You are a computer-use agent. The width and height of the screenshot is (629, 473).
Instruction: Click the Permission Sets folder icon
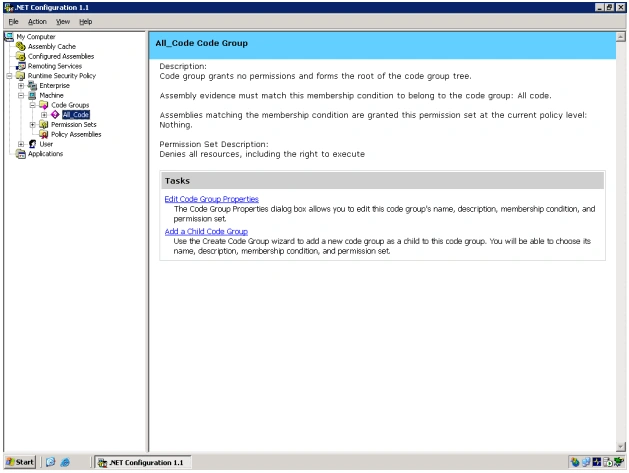pyautogui.click(x=44, y=125)
